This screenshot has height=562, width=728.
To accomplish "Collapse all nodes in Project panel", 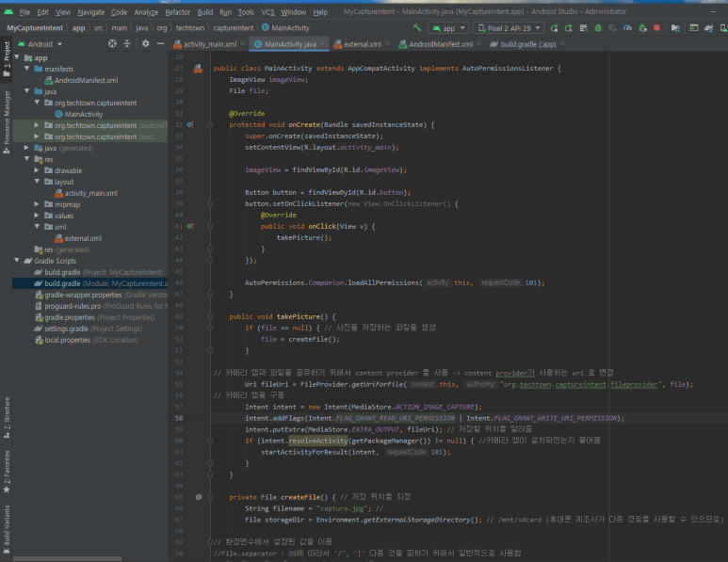I will pyautogui.click(x=127, y=43).
